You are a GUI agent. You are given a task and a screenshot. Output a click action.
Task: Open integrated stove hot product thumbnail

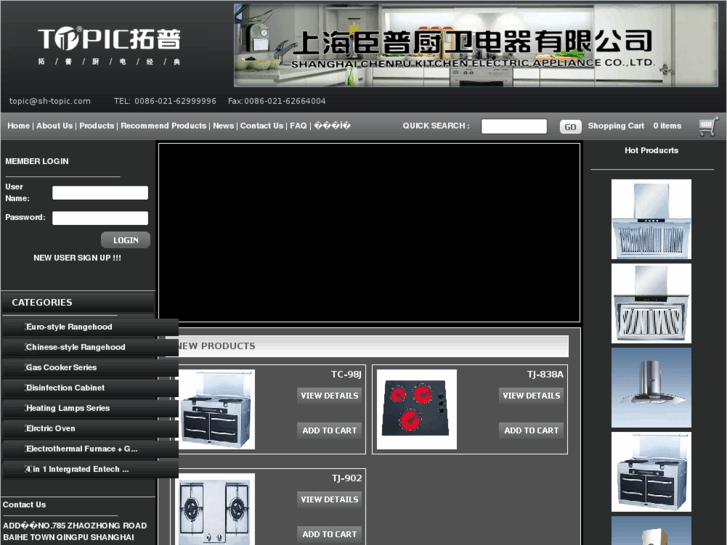tap(651, 472)
